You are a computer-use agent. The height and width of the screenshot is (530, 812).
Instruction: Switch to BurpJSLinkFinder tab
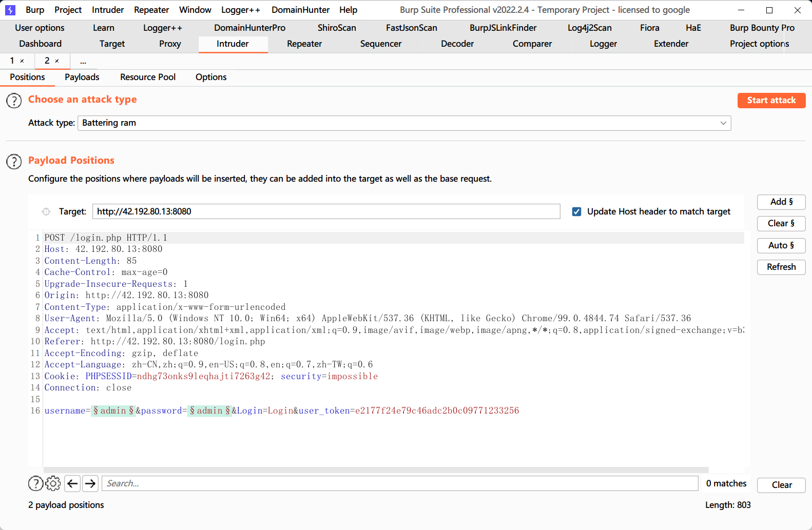tap(503, 28)
